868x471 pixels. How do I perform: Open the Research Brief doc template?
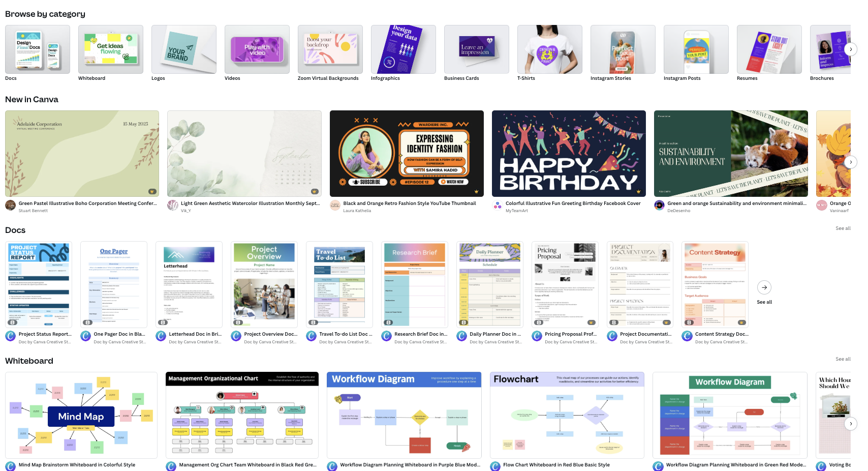[414, 284]
